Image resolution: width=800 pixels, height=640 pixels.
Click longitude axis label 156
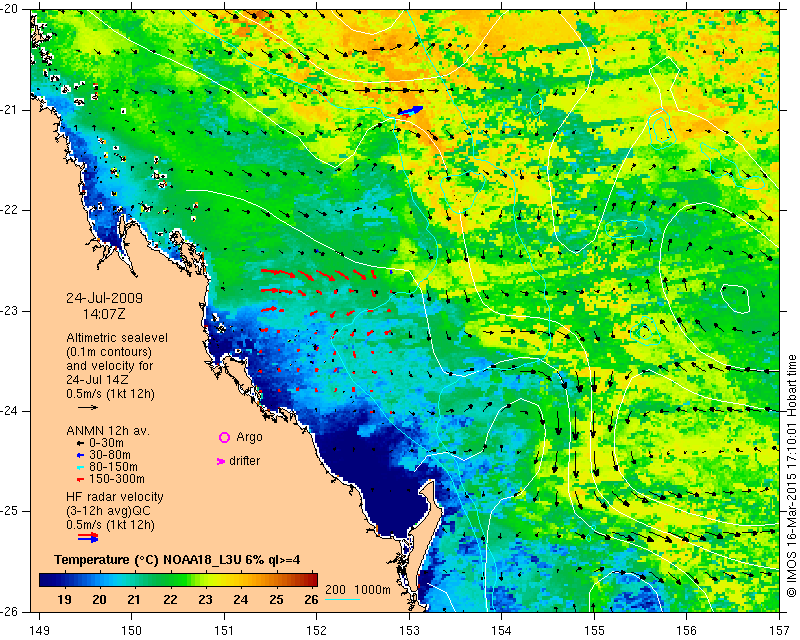tap(687, 631)
